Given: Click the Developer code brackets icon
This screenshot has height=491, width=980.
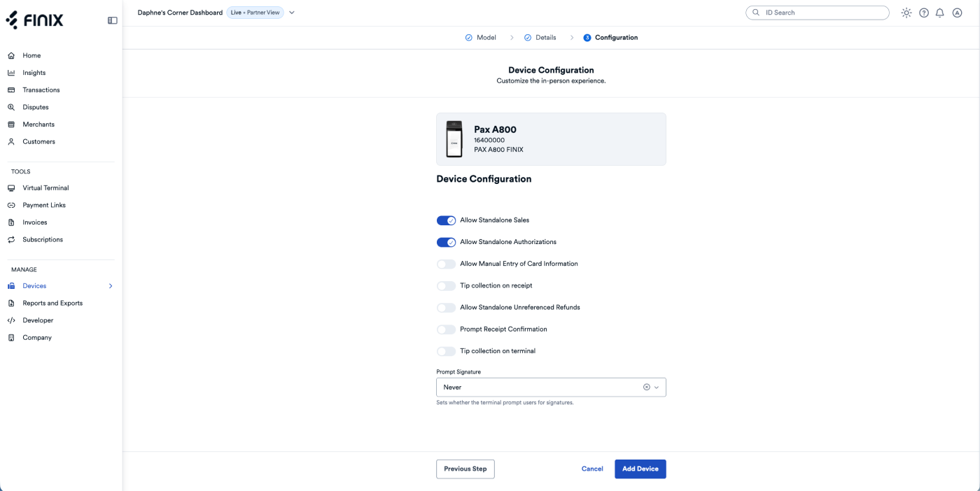Looking at the screenshot, I should [x=11, y=320].
